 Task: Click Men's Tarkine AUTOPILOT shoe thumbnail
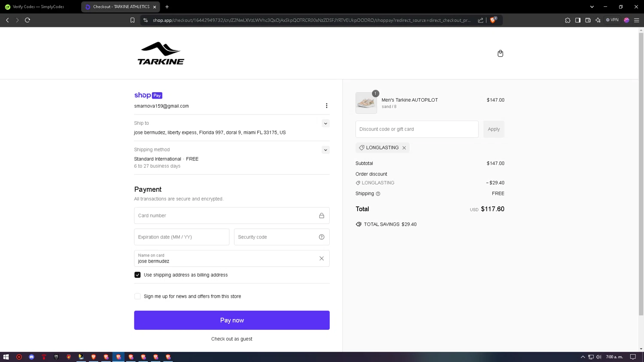(366, 103)
